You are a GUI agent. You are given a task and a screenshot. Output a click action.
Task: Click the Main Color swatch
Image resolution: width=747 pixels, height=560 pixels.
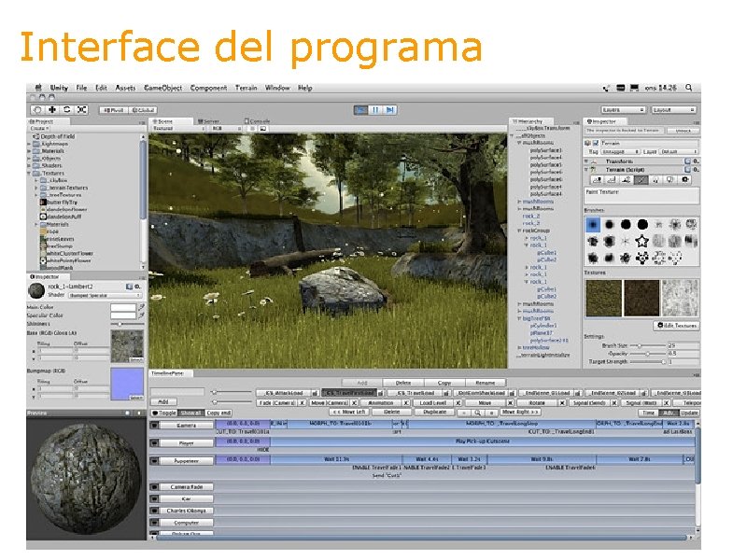[x=123, y=308]
